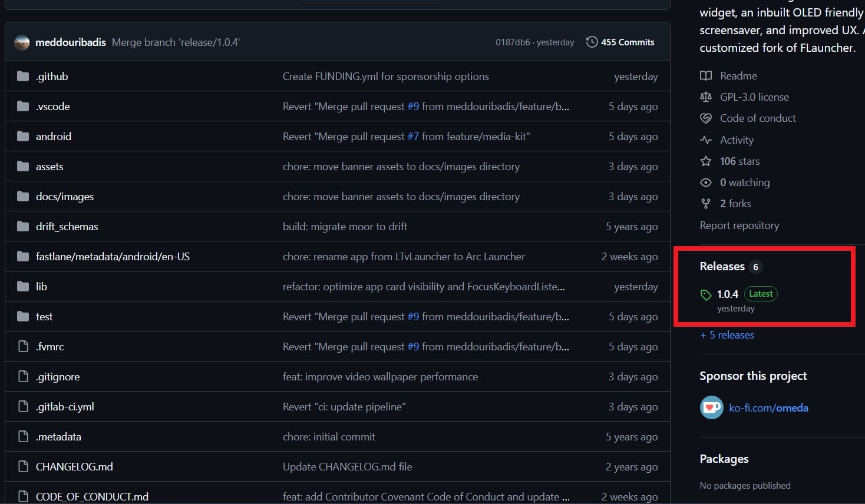Click the assets folder icon

(x=23, y=167)
